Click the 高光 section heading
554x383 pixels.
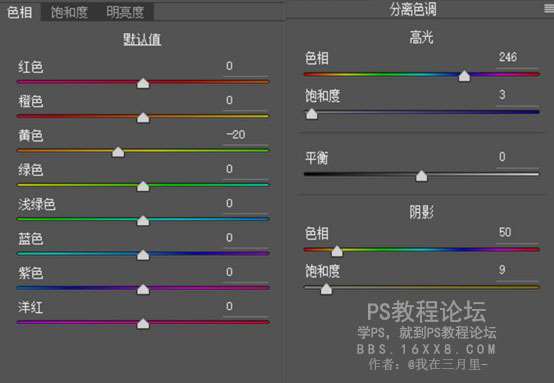[421, 37]
